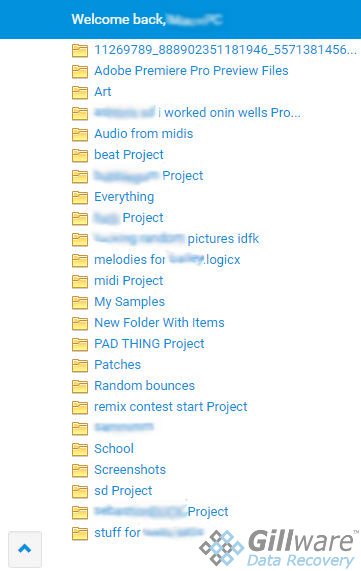This screenshot has width=361, height=571.
Task: Click the Welcome back header text
Action: [x=119, y=19]
